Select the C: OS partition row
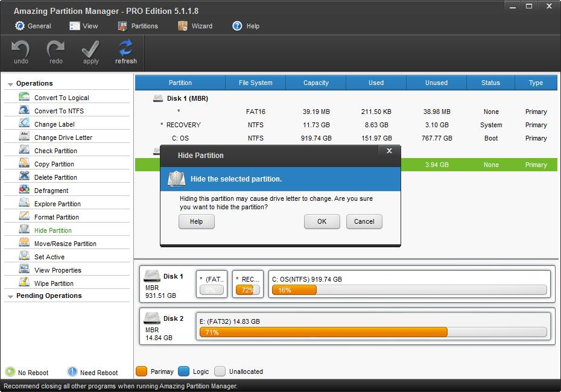This screenshot has height=392, width=561. point(346,138)
